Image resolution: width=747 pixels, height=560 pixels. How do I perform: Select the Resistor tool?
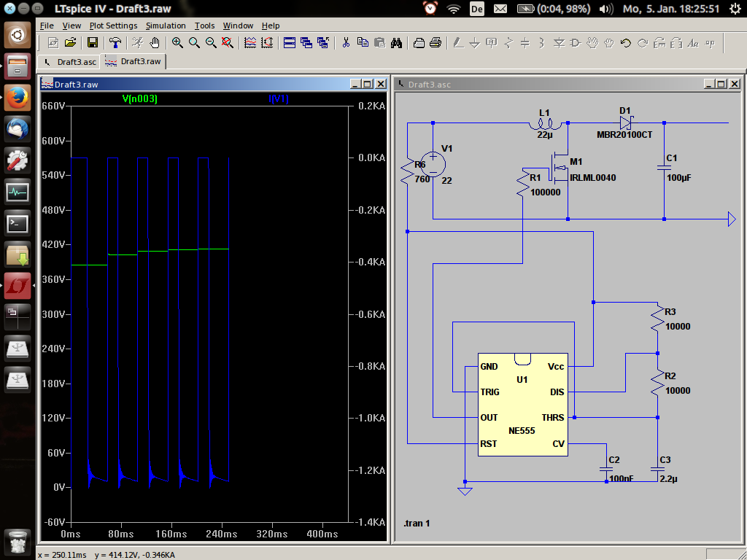(508, 43)
